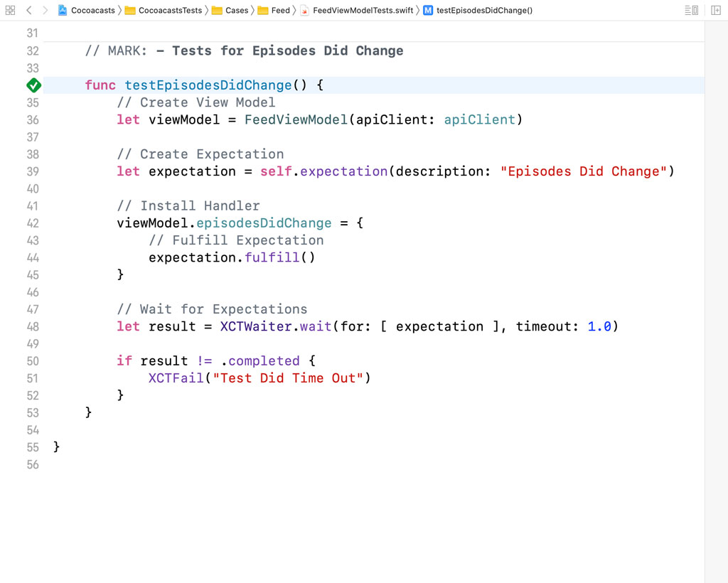Run test via green diamond next to testEpisodesDidChange
This screenshot has width=728, height=583.
33,85
